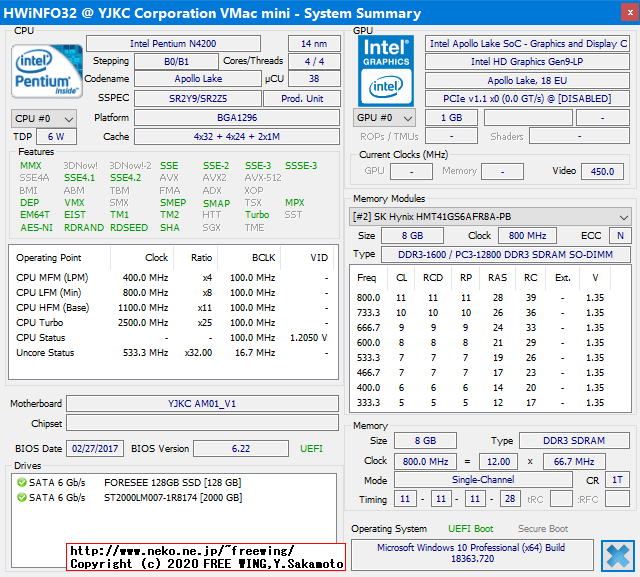Close summary with the blue X button
640x577 pixels.
618,555
